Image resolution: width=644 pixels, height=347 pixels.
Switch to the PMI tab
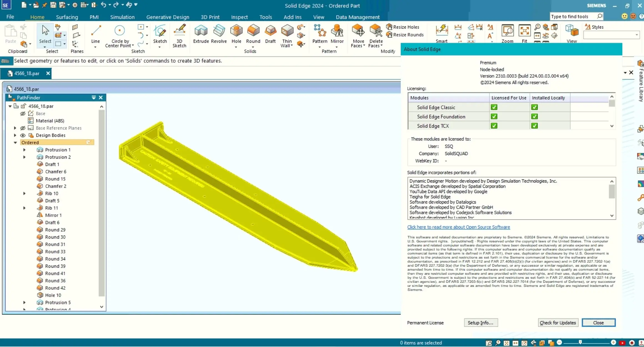(94, 17)
